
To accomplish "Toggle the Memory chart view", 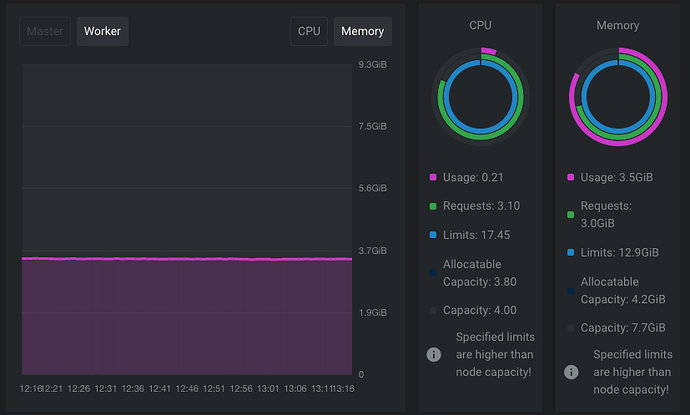I will [x=362, y=31].
